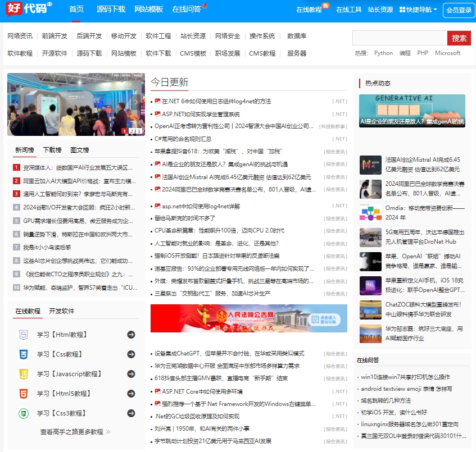
Task: Open 在线教程 in the top bar
Action: coord(309,10)
